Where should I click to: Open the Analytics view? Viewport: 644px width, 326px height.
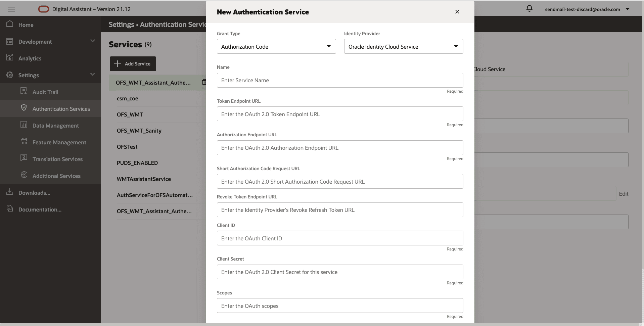30,58
